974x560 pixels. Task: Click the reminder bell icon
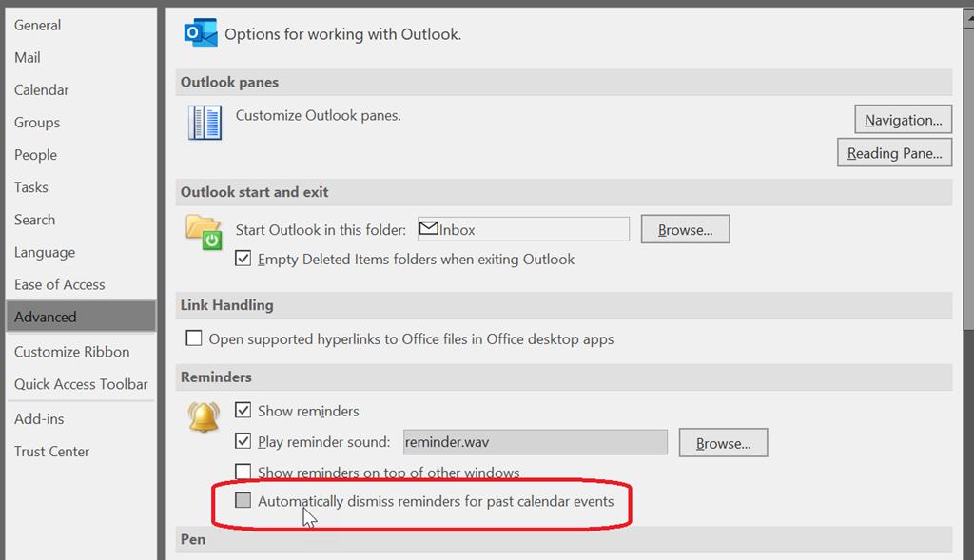(203, 415)
